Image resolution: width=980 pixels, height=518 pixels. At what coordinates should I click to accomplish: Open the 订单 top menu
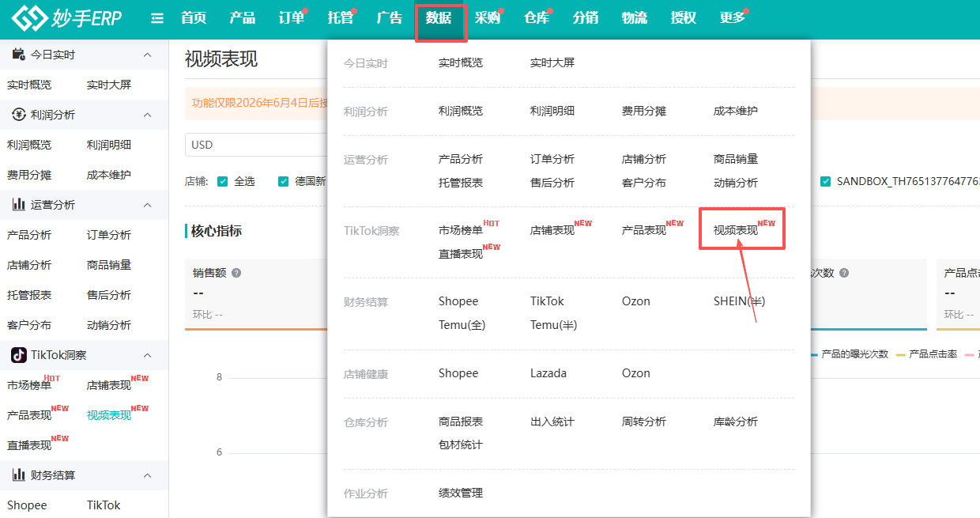point(292,17)
